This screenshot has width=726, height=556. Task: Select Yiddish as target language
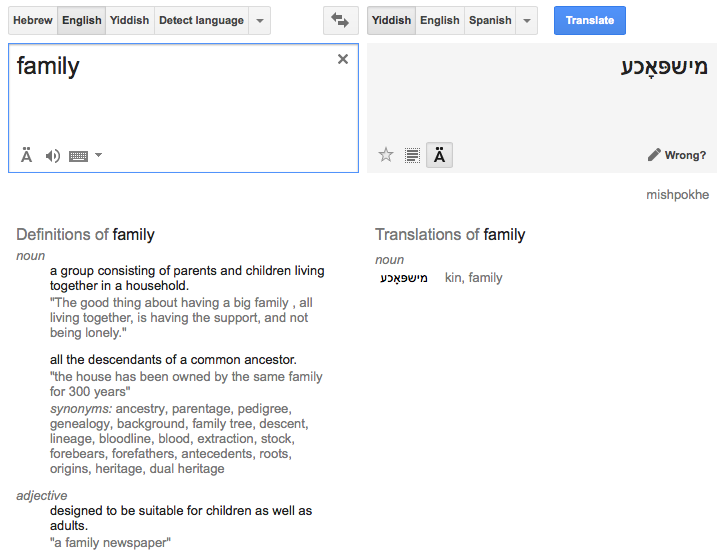391,20
